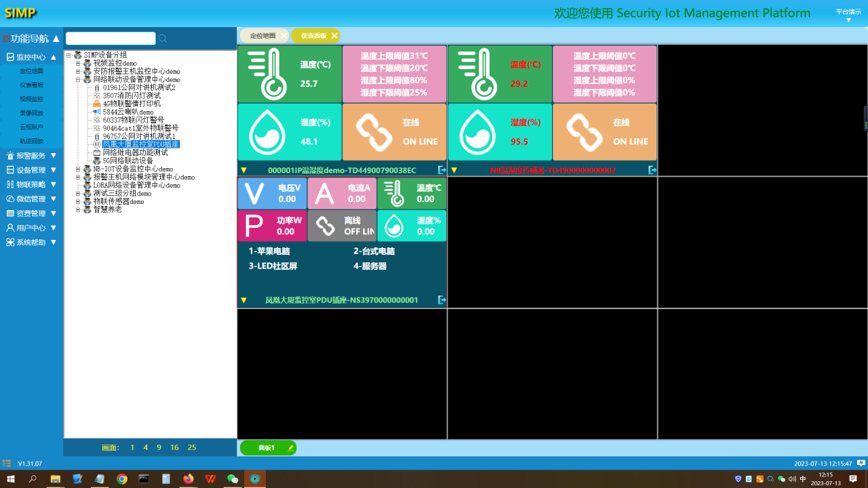Image resolution: width=868 pixels, height=488 pixels.
Task: Choose the 25-screen layout option
Action: point(192,447)
